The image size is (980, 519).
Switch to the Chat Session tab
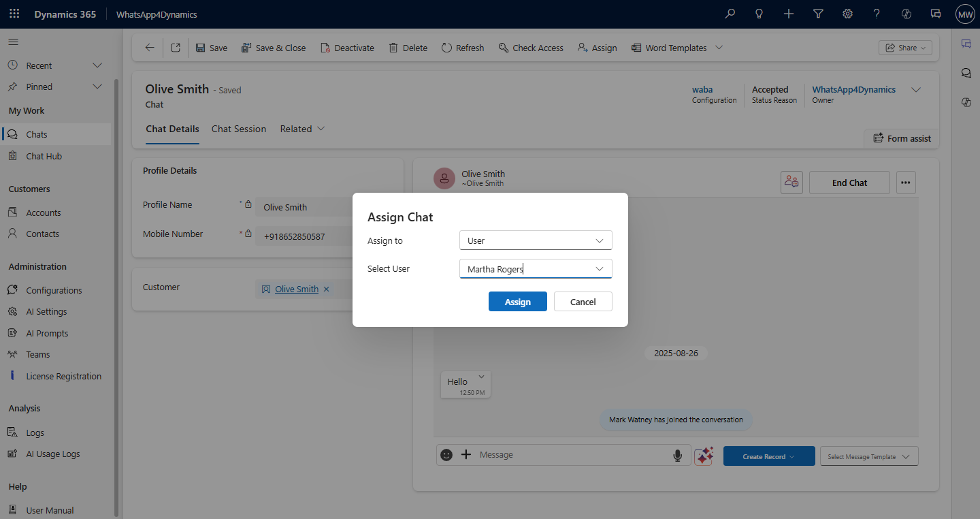tap(238, 129)
